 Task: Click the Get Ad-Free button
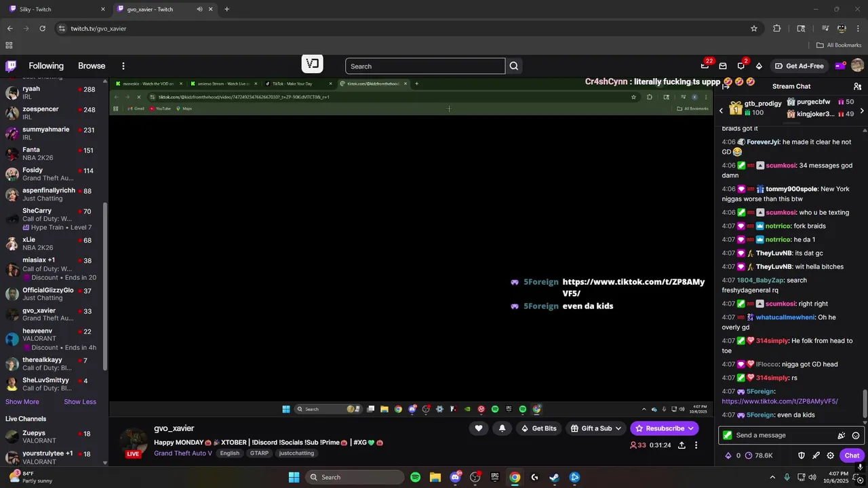click(800, 66)
